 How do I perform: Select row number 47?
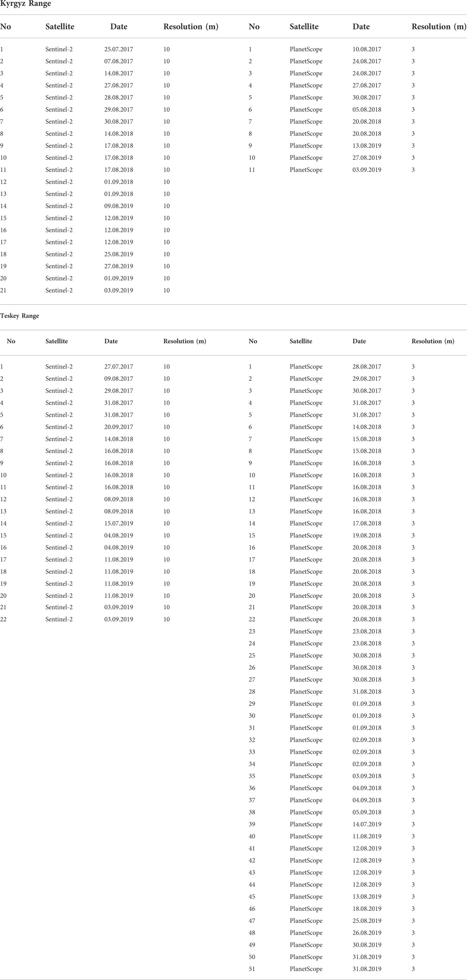click(x=252, y=920)
